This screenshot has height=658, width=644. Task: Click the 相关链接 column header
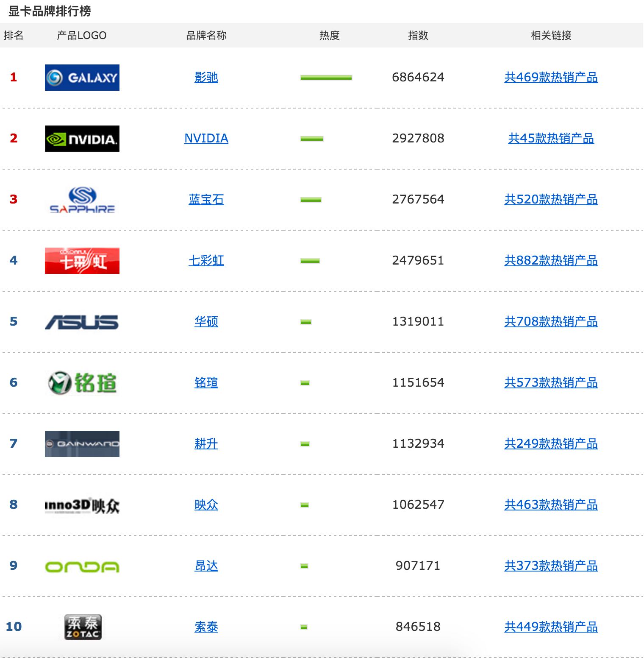click(x=551, y=35)
